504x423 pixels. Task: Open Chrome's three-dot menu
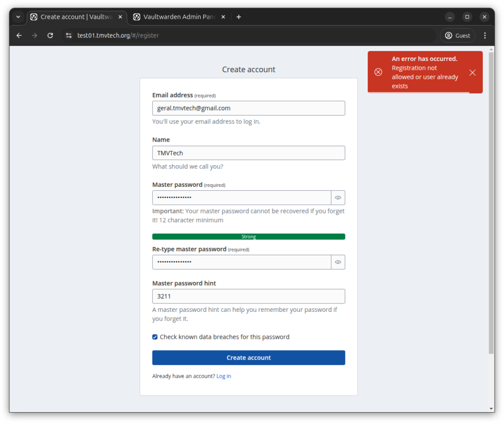click(x=485, y=35)
